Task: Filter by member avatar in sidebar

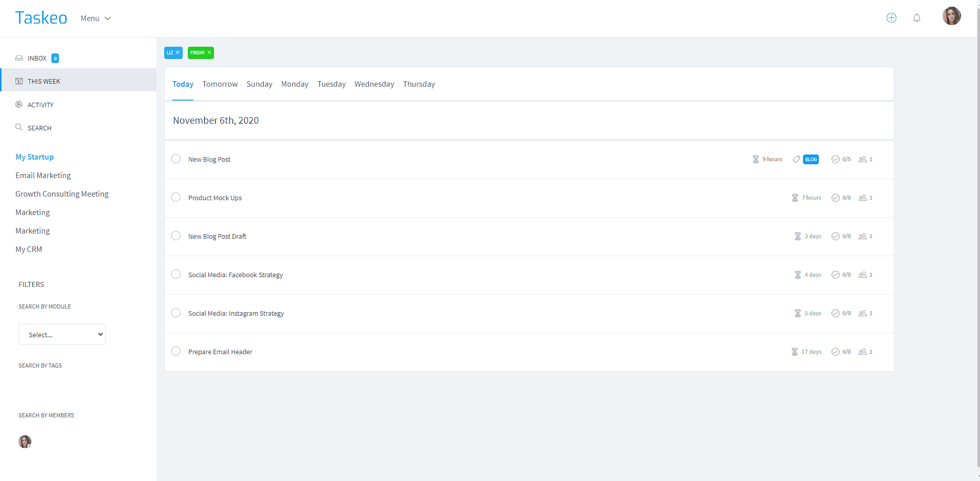Action: [25, 441]
